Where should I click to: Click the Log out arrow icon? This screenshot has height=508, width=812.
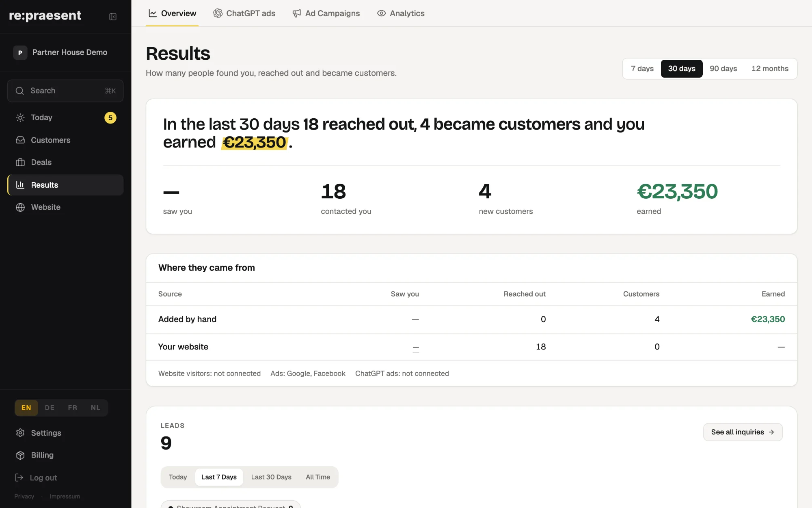19,478
